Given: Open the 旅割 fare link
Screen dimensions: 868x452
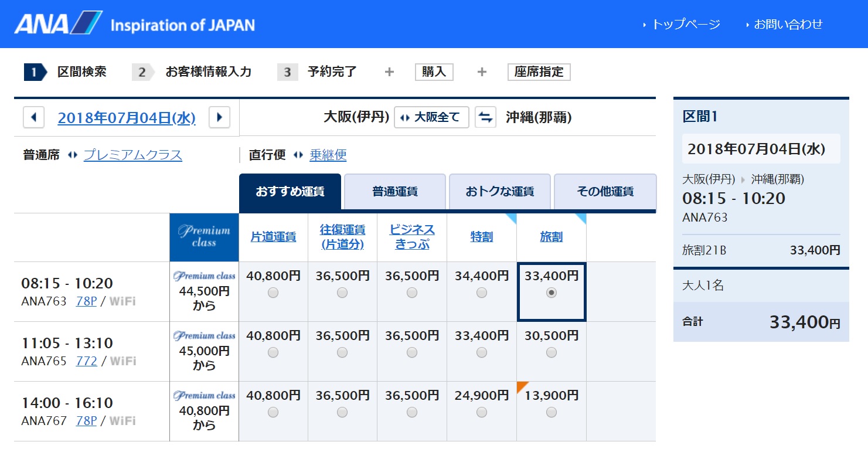Looking at the screenshot, I should pyautogui.click(x=552, y=237).
